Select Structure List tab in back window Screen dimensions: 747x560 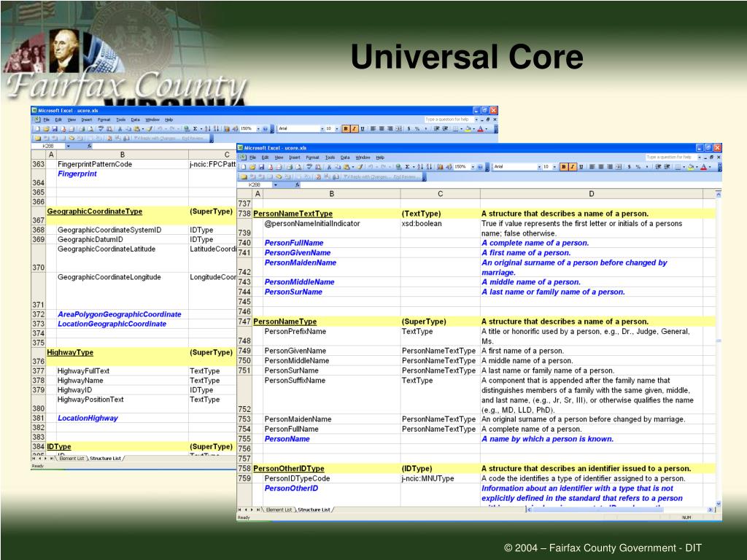click(x=105, y=458)
